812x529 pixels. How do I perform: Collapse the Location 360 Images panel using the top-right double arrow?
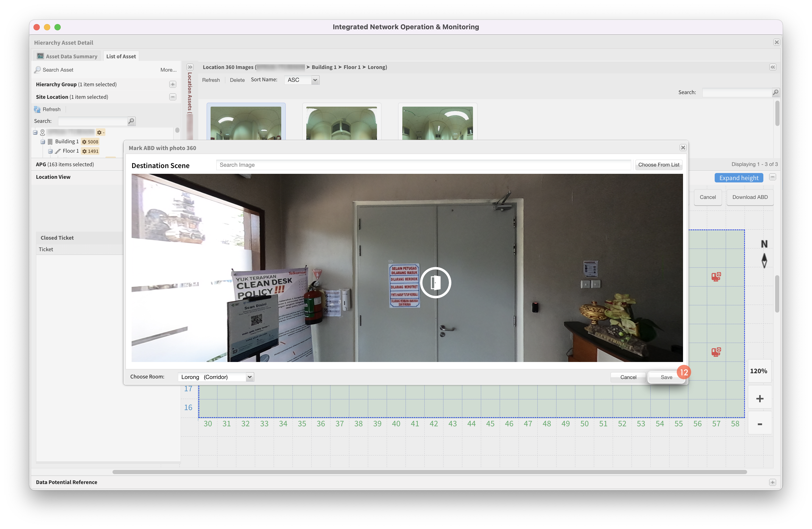772,67
